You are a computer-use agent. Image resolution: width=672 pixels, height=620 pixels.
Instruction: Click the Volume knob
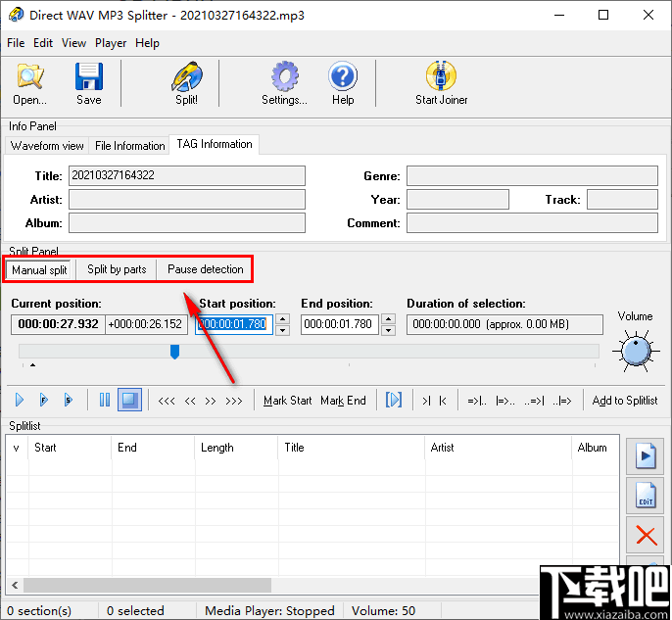coord(636,351)
